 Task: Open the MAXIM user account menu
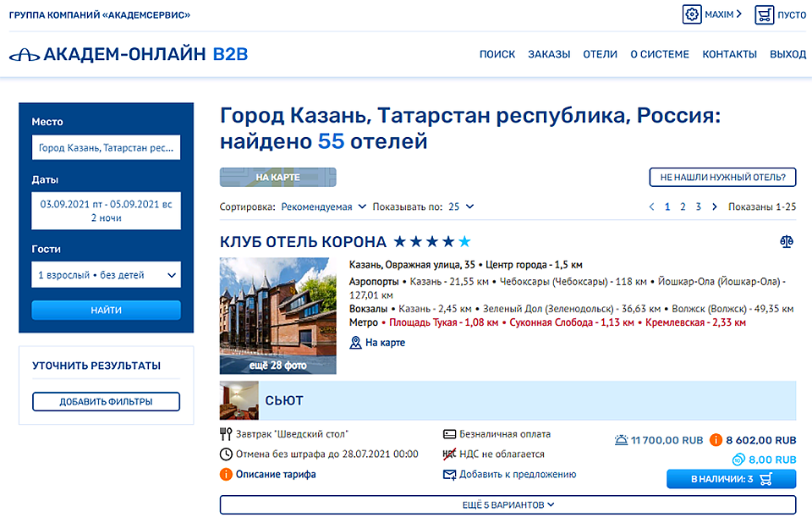pos(723,14)
